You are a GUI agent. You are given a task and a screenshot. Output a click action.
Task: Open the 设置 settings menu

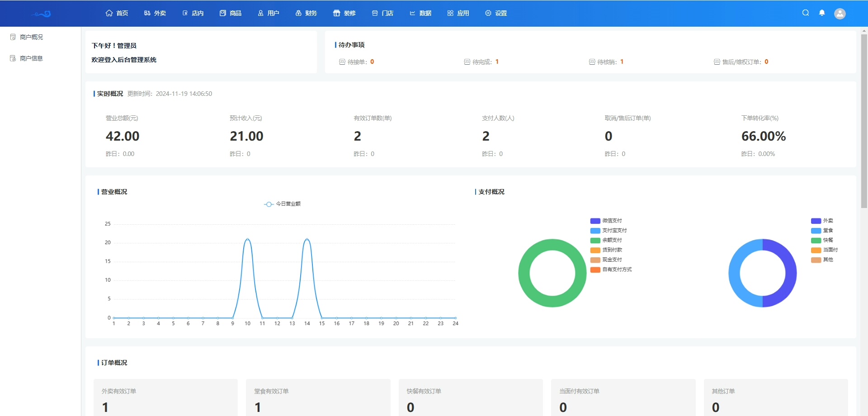coord(496,13)
